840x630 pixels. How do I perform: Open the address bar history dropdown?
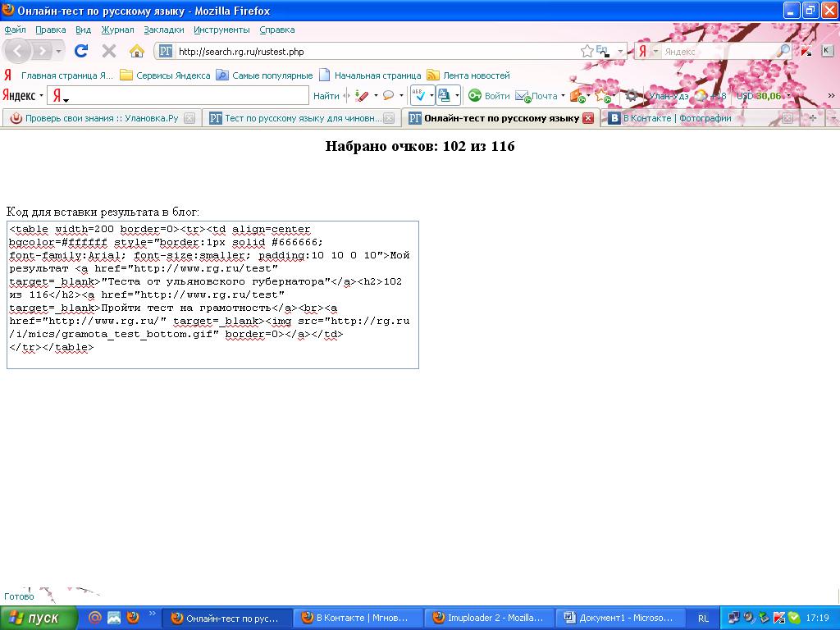(x=621, y=51)
